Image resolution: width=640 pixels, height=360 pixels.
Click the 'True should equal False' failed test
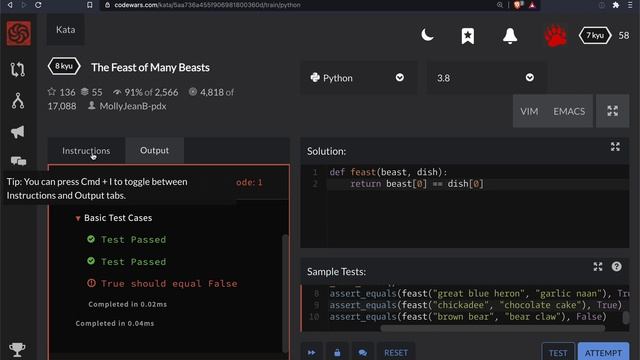[162, 283]
